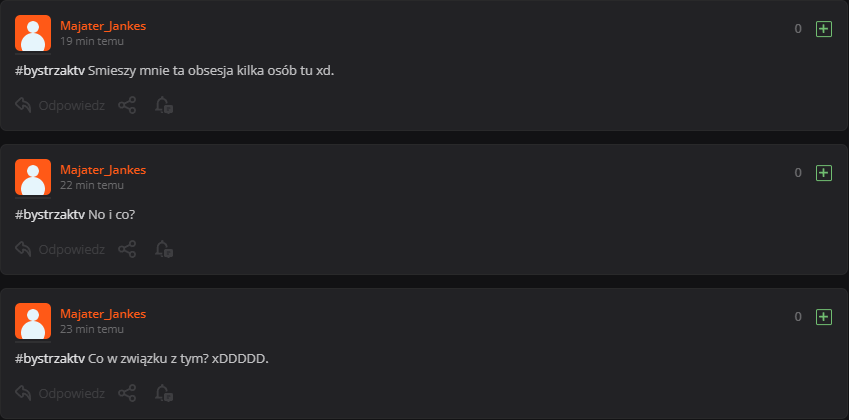This screenshot has width=849, height=420.
Task: Reply to the comment posted 23 min ago
Action: (60, 393)
